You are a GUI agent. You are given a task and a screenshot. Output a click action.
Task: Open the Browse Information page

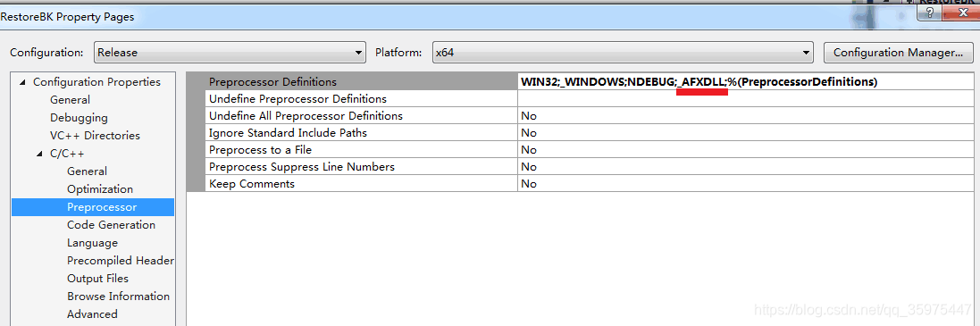tap(118, 296)
